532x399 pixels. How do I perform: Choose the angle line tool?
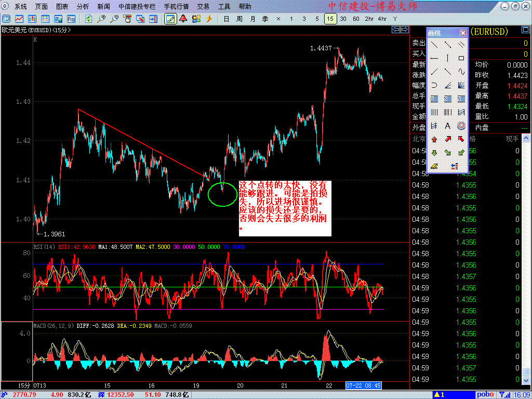447,85
